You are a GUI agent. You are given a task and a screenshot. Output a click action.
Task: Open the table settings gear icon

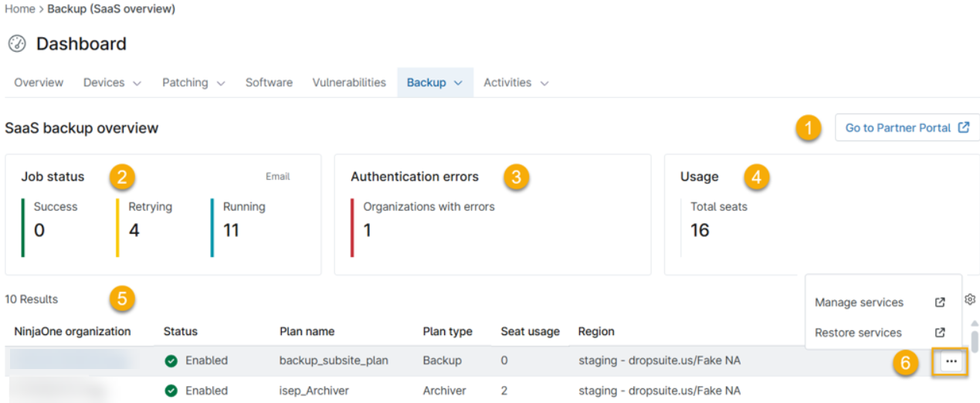coord(971,300)
